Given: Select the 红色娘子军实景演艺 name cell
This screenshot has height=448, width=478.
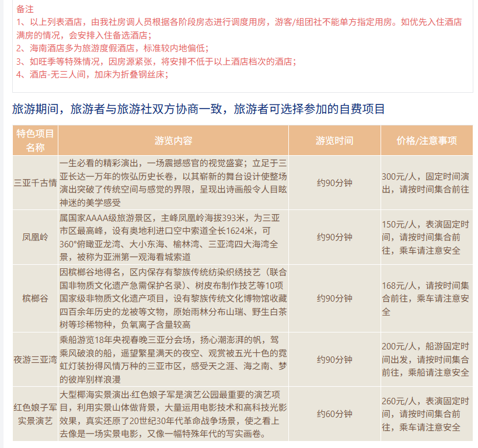Looking at the screenshot, I should 35,414.
